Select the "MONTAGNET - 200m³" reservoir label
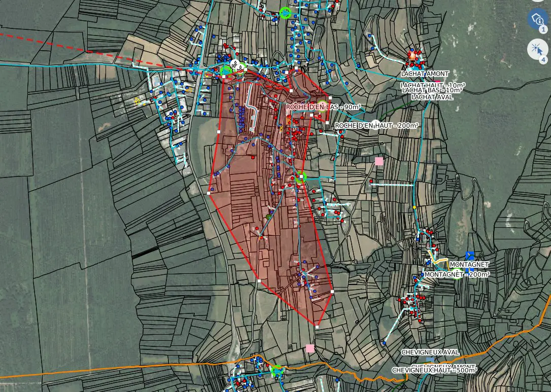 tap(457, 274)
